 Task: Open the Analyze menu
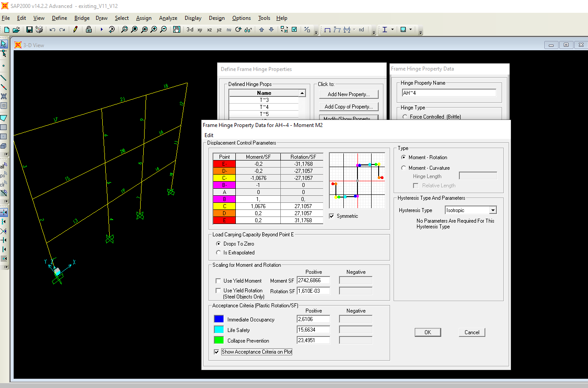[168, 18]
